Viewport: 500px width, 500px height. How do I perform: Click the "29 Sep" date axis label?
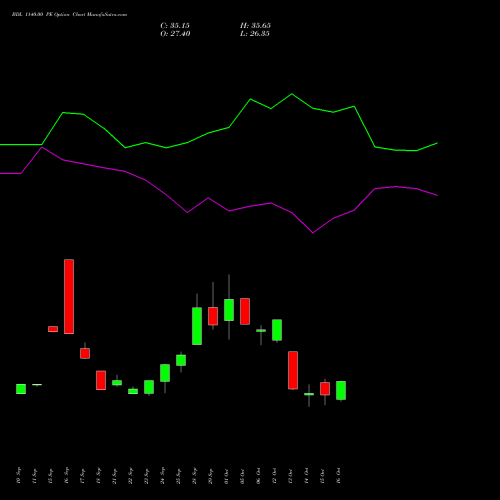pos(210,476)
